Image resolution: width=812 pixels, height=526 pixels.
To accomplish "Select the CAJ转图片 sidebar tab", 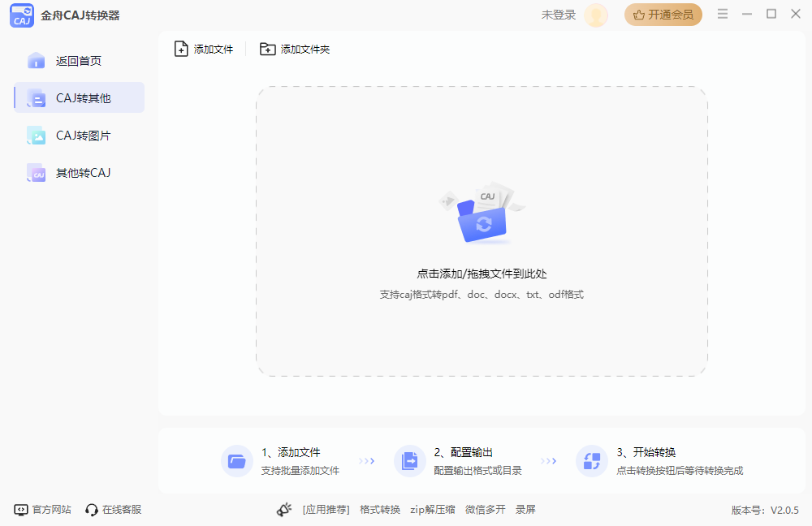I will [x=80, y=135].
